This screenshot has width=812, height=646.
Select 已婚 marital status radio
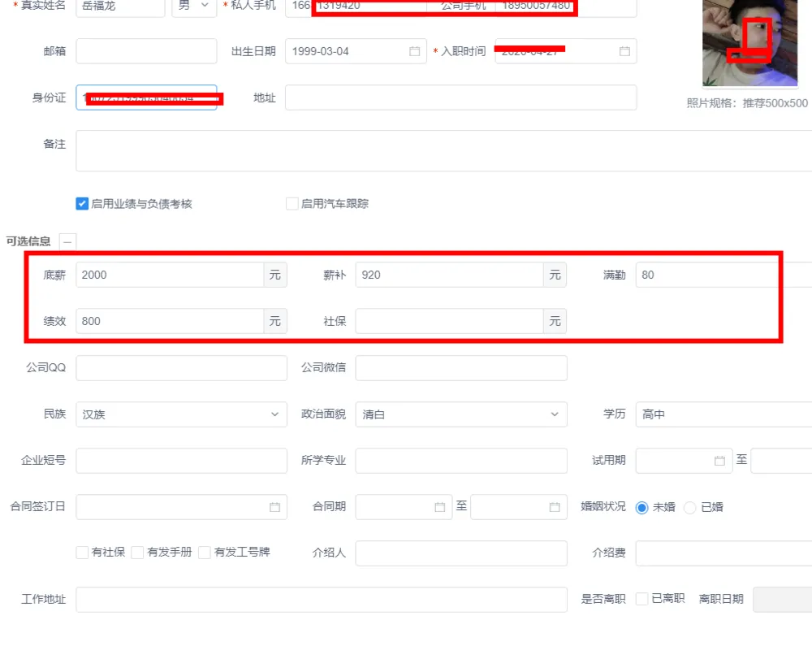pyautogui.click(x=690, y=507)
